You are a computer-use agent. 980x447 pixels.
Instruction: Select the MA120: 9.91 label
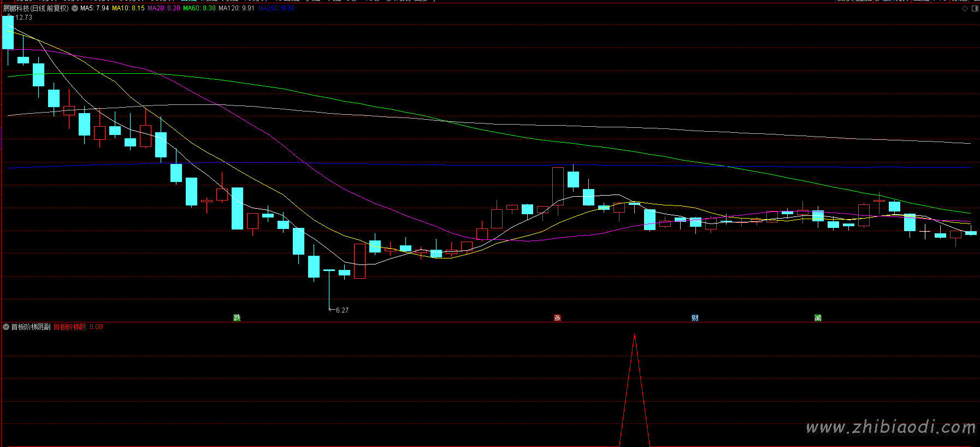coord(237,8)
